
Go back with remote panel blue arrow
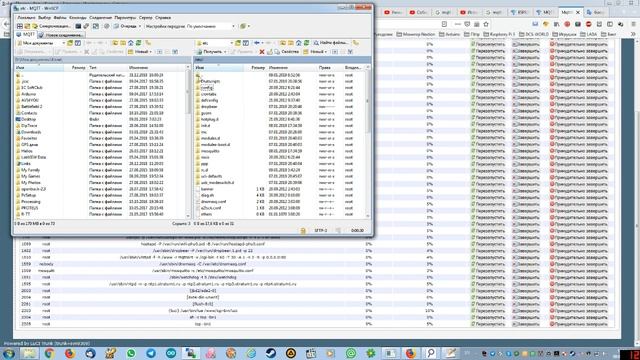tap(257, 43)
